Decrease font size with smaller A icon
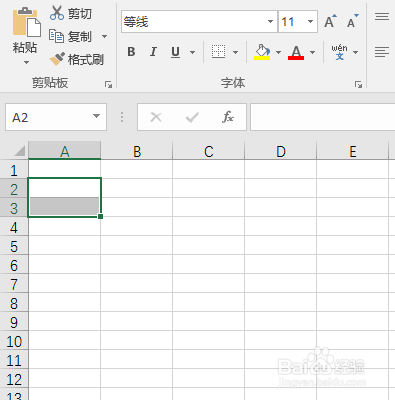Image resolution: width=395 pixels, height=400 pixels. pos(353,21)
